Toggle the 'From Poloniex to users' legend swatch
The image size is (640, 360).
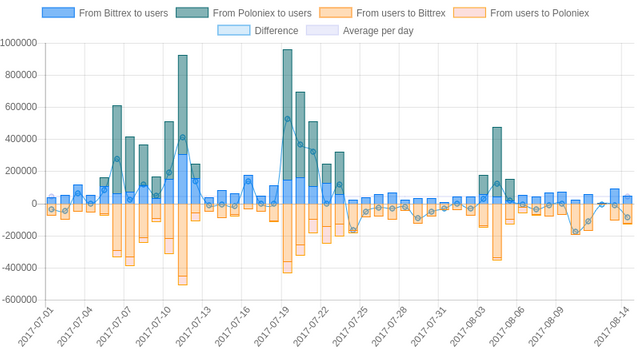pos(192,13)
